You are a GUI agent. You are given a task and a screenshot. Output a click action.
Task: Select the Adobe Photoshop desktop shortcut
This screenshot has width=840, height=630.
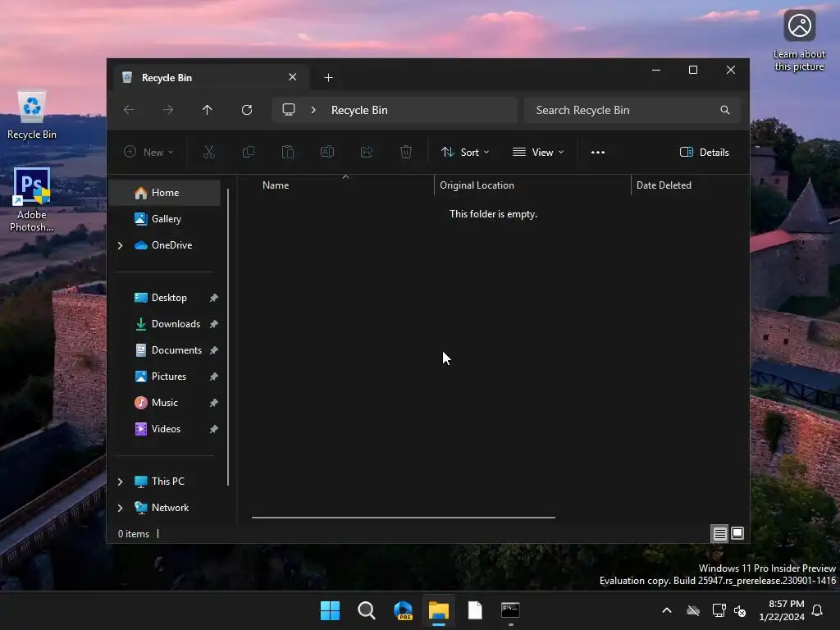click(32, 200)
